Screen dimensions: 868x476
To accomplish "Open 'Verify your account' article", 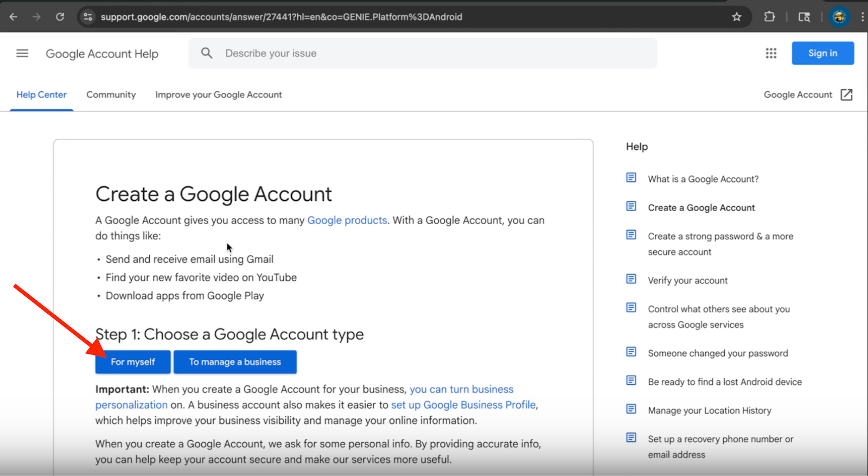I will (688, 281).
